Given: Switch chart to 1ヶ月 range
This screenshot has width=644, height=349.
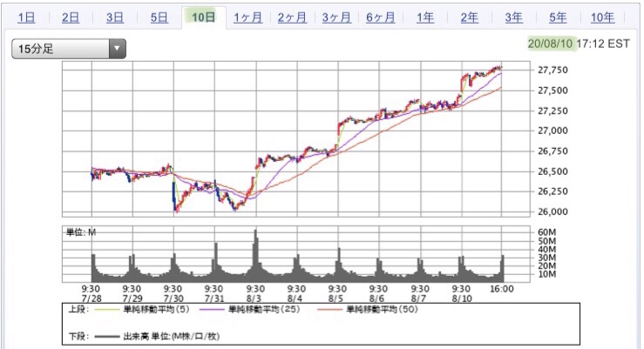Looking at the screenshot, I should coord(247,17).
